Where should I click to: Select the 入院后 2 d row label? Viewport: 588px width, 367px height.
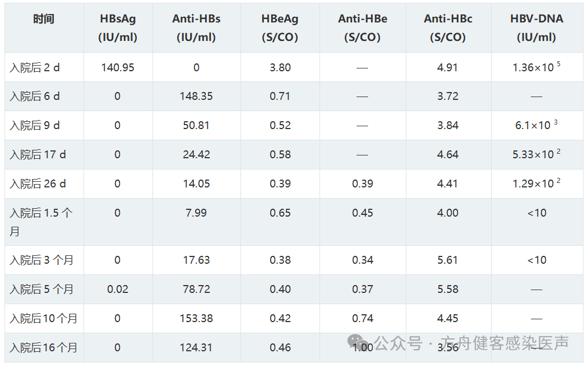point(35,67)
